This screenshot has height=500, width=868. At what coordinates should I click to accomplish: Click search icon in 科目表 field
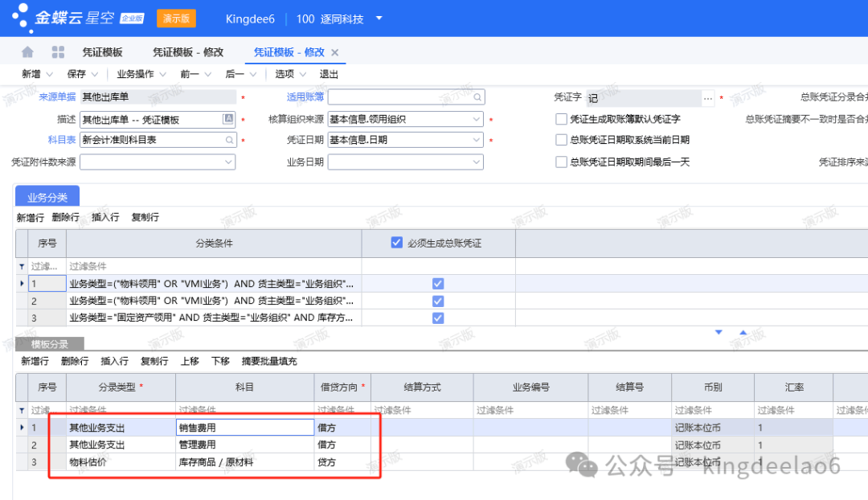[229, 140]
